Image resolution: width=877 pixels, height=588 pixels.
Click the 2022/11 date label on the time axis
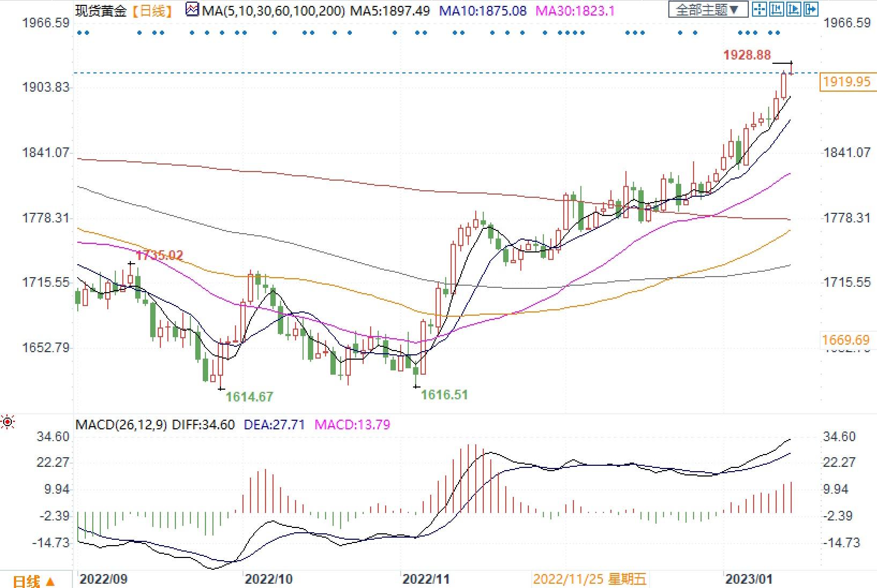tap(426, 579)
